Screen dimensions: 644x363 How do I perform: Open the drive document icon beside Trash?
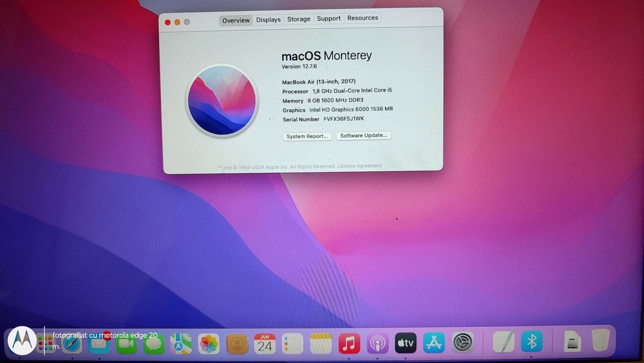tap(572, 341)
